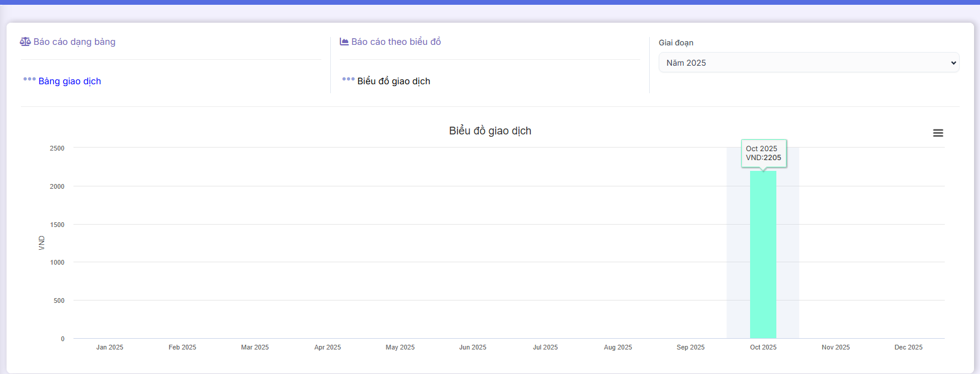Click the Báo cáo theo biểu đồ heading
Screen dimensions: 980x374
click(396, 42)
